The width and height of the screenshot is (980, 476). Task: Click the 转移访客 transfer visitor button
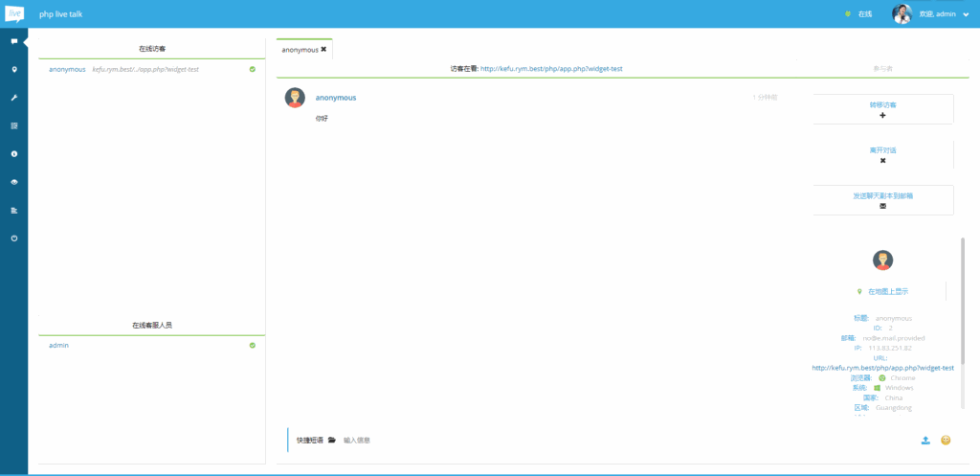(882, 108)
